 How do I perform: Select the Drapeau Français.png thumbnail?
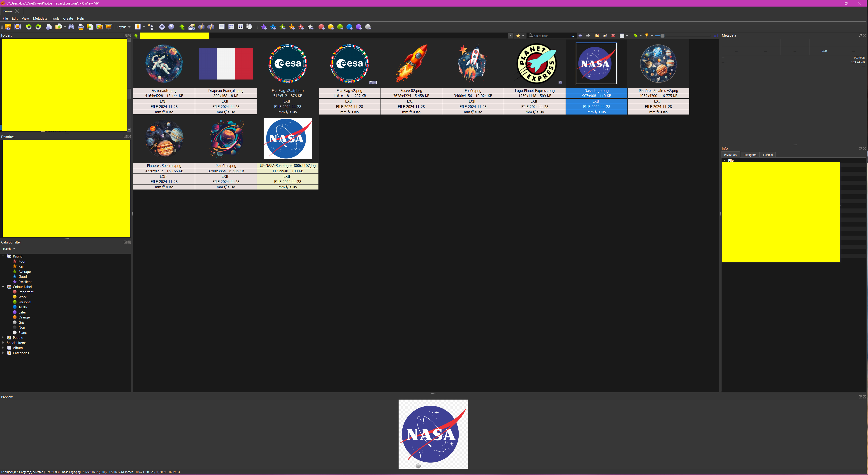click(226, 63)
